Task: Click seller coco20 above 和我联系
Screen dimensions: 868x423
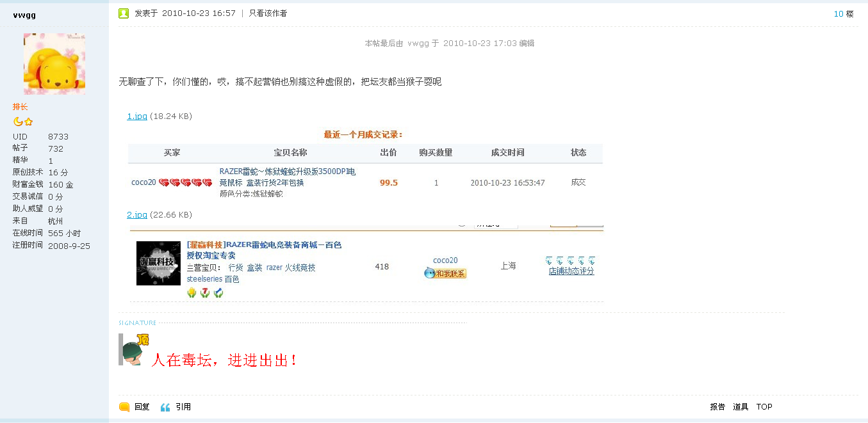Action: (x=445, y=260)
